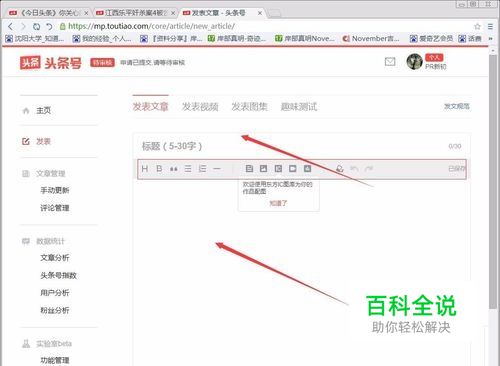
Task: Clear formatting with eraser icon
Action: point(340,169)
